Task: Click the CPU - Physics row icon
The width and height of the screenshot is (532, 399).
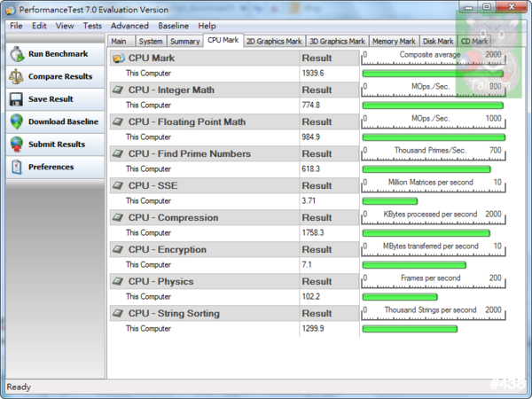Action: (118, 281)
